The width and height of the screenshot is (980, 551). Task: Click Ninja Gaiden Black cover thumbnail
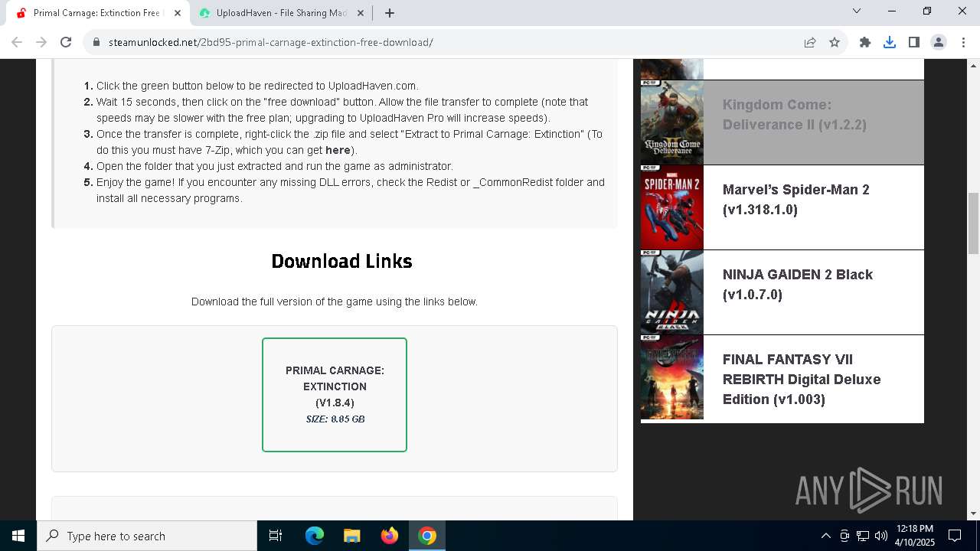(x=672, y=292)
